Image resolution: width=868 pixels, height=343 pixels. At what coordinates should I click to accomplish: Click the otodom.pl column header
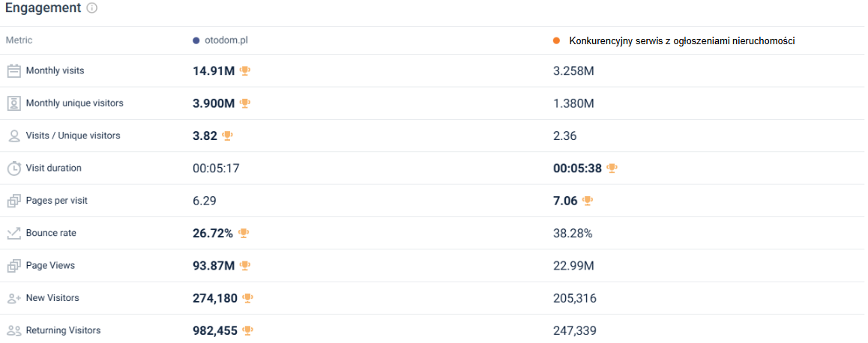click(226, 40)
